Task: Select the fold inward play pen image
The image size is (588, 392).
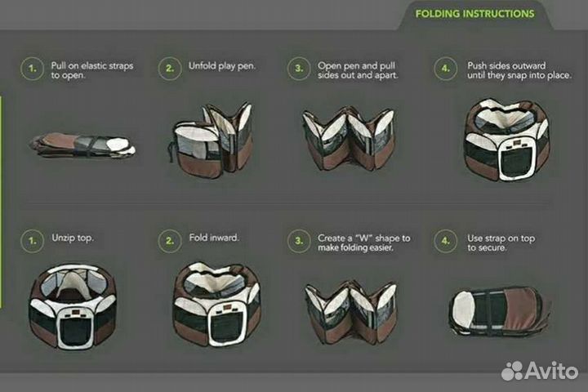Action: 216,304
